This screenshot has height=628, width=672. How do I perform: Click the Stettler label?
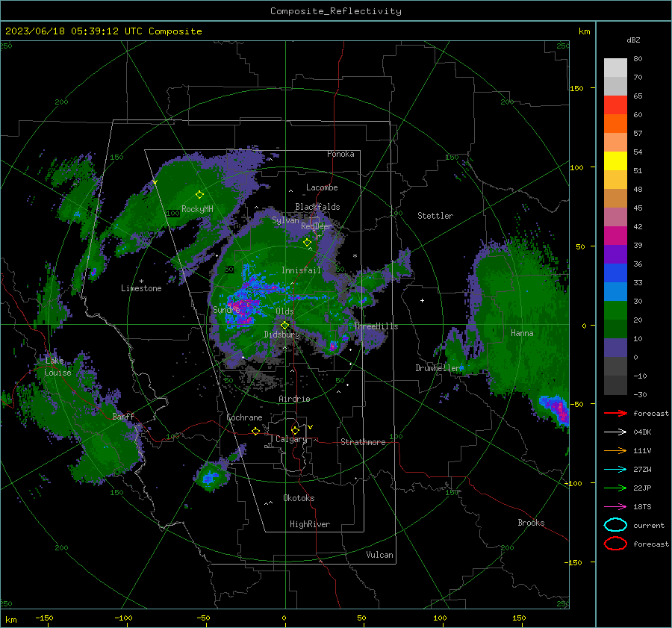(435, 216)
